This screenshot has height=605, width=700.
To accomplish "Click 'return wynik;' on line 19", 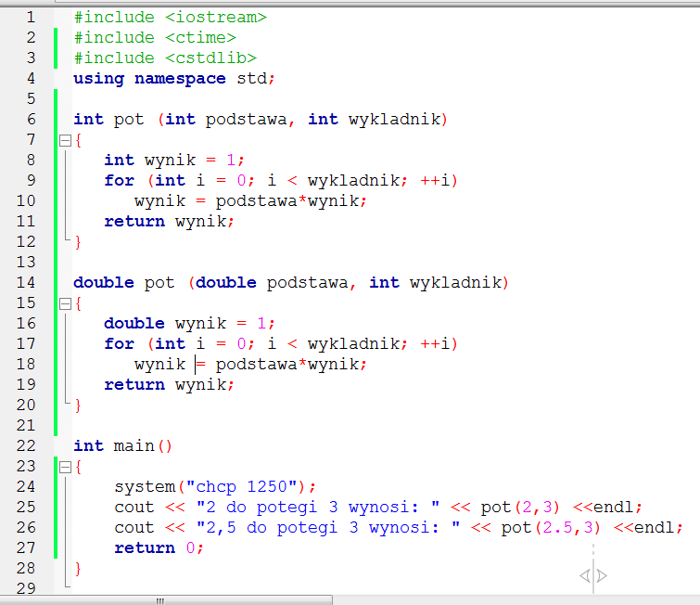I will [x=169, y=385].
